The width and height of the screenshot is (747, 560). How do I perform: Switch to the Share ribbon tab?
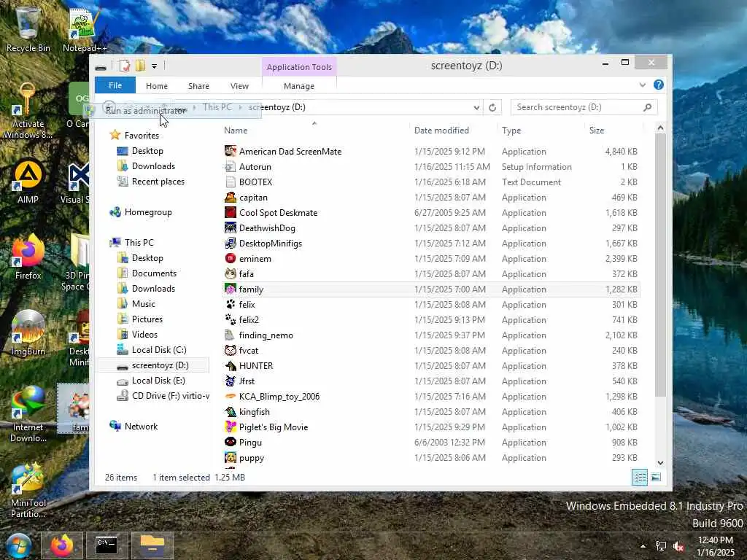click(x=198, y=86)
